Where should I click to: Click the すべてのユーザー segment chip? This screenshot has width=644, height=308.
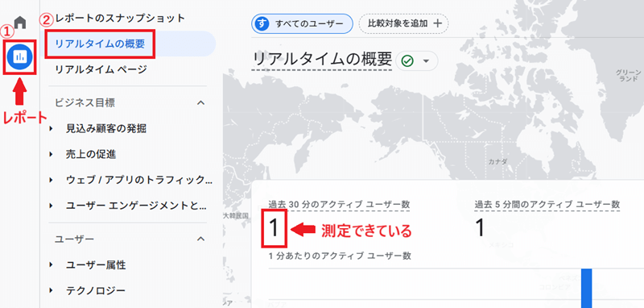tap(302, 24)
